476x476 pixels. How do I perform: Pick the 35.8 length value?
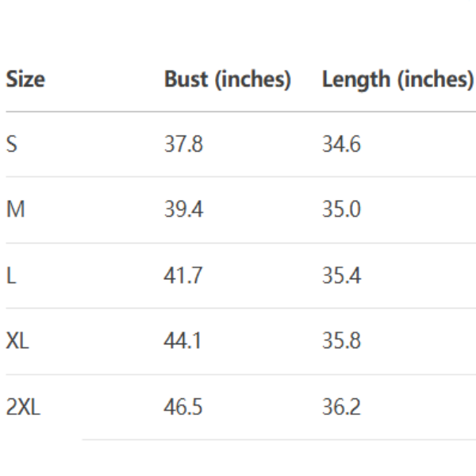click(341, 342)
